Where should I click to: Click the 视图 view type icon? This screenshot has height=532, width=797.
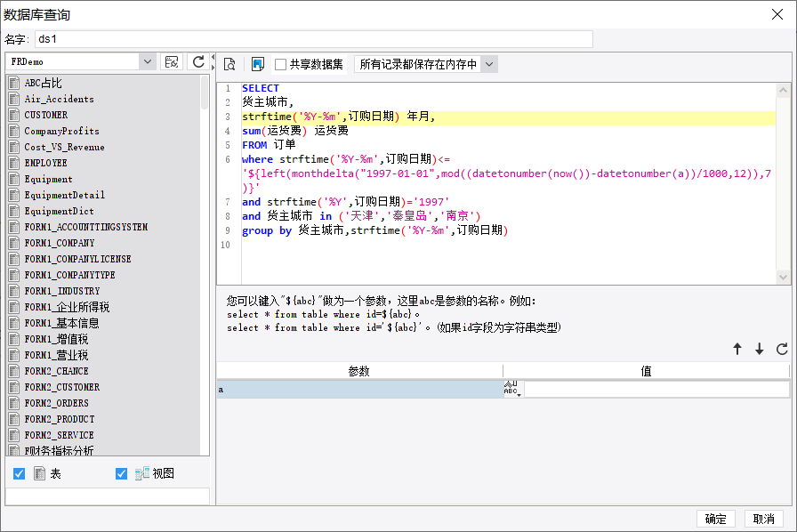[x=141, y=473]
